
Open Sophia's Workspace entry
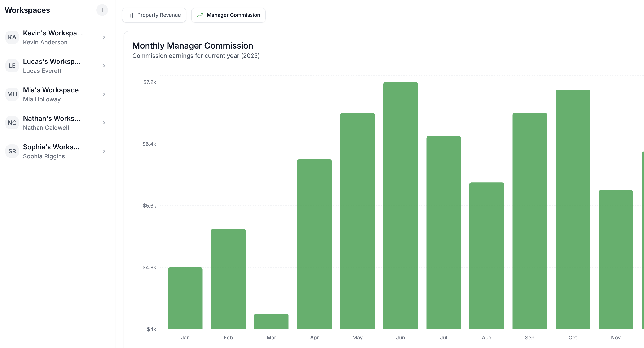coord(57,151)
